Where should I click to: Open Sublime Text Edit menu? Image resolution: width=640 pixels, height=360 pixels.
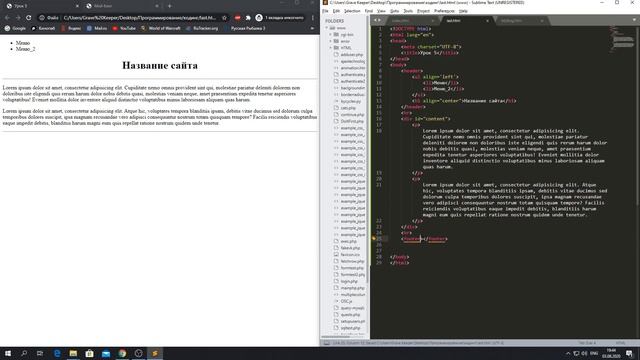pos(336,11)
